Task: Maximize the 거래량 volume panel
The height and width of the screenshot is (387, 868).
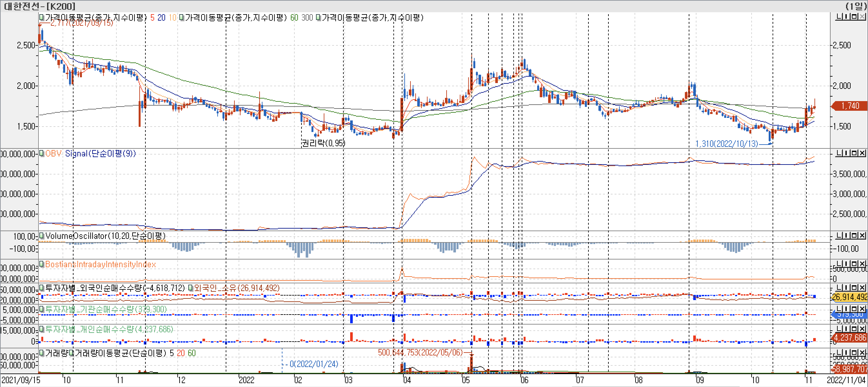Action: coord(854,353)
